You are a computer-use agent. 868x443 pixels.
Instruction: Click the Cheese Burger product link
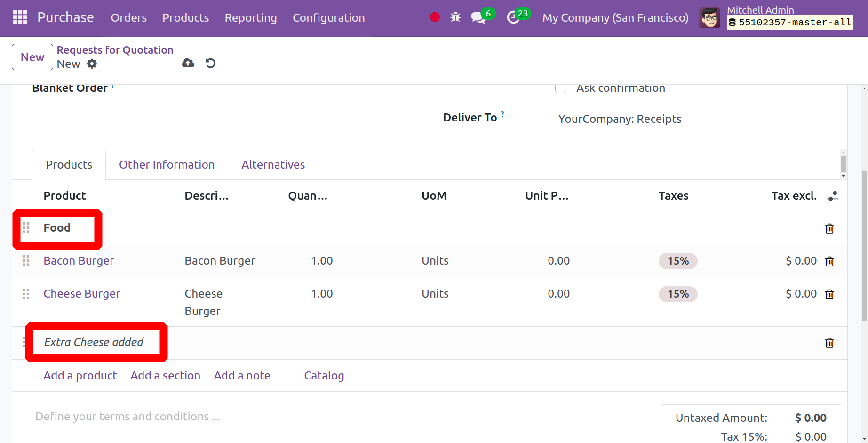82,294
